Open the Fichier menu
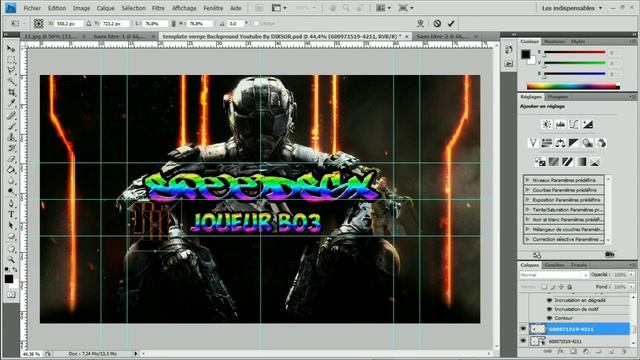640x360 pixels. pos(32,8)
